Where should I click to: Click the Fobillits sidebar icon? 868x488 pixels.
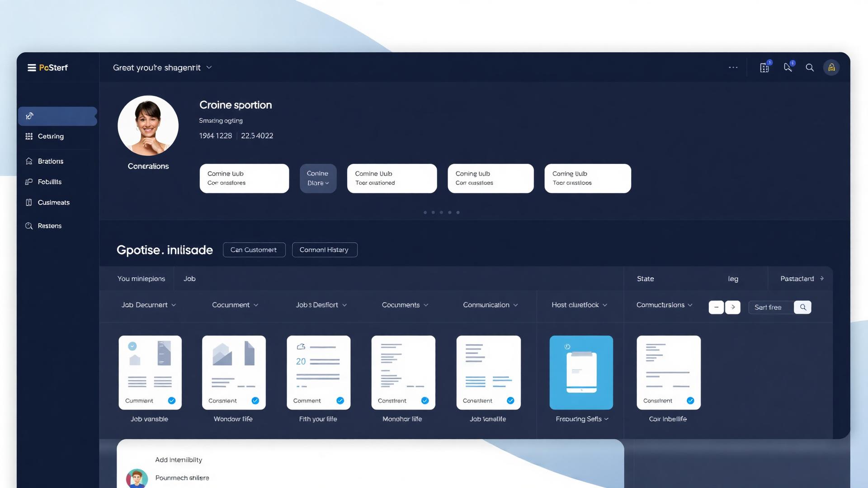point(29,182)
